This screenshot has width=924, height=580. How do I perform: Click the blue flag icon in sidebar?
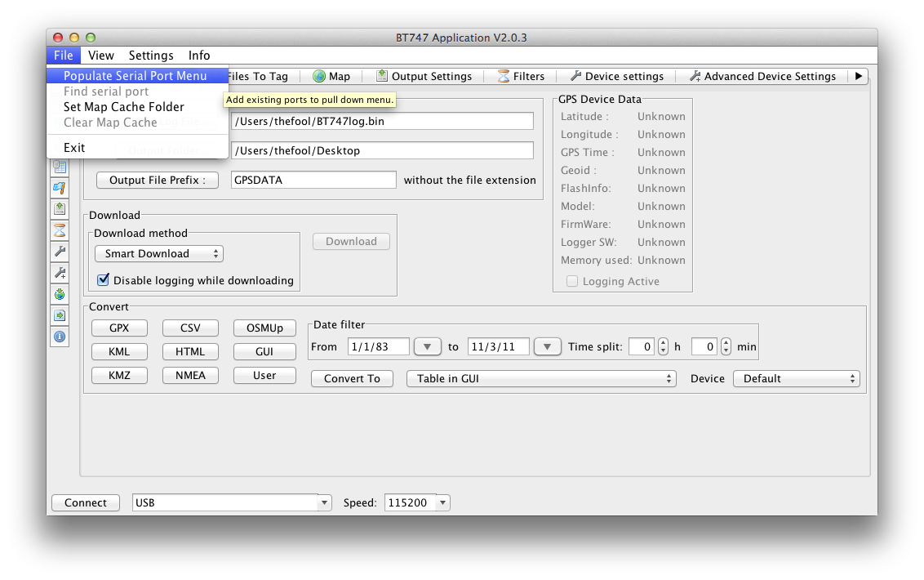pyautogui.click(x=60, y=188)
